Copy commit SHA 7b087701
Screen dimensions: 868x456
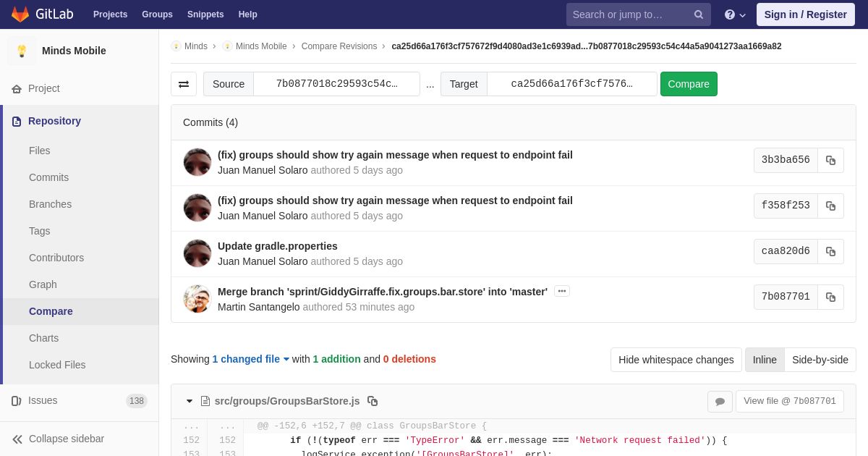[x=830, y=297]
